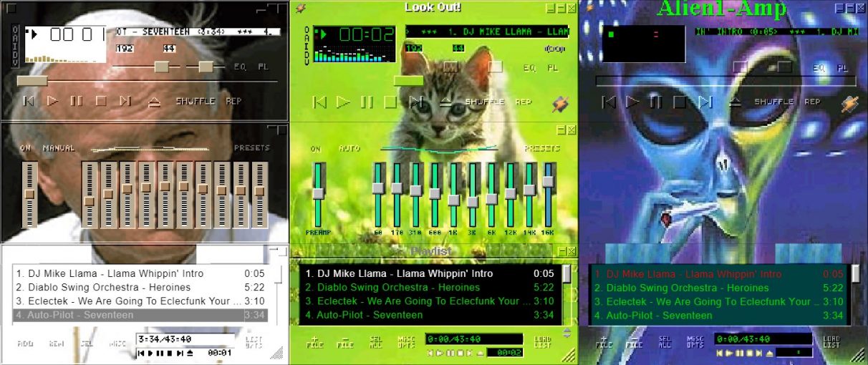Select 'Diablo Swing Orchestra - Heroines' in the left playlist

[x=140, y=288]
